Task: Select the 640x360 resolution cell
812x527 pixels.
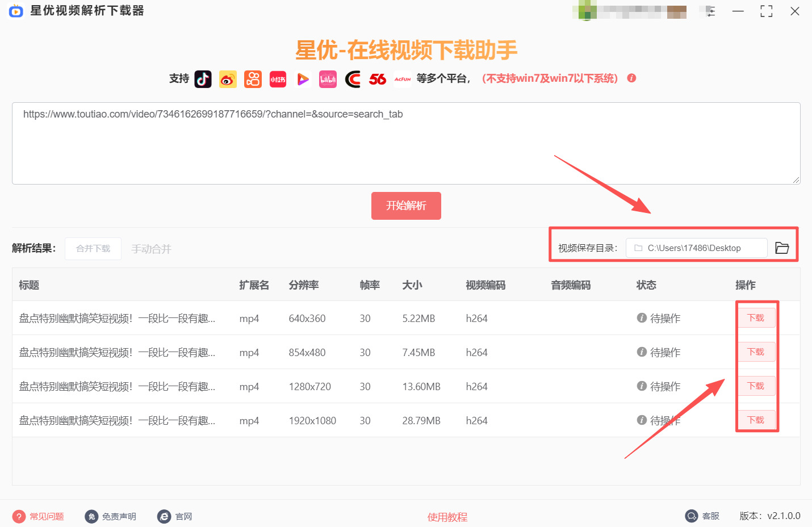Action: [307, 319]
